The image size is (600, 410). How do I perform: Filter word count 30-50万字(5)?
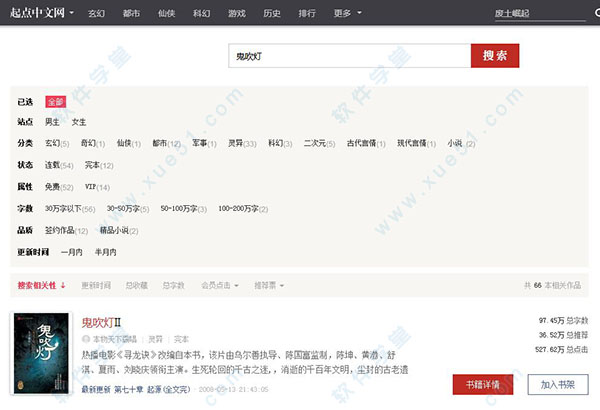tap(128, 209)
